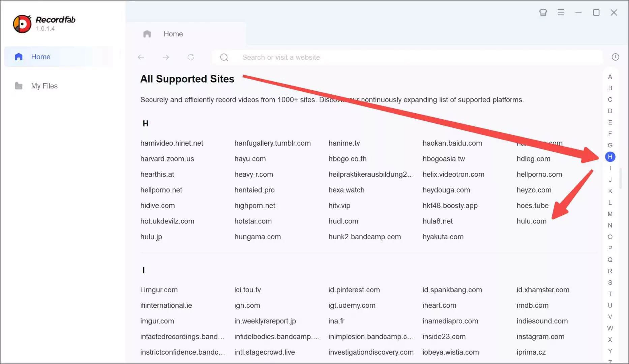The width and height of the screenshot is (629, 364).
Task: Select the Home tab
Action: (186, 34)
